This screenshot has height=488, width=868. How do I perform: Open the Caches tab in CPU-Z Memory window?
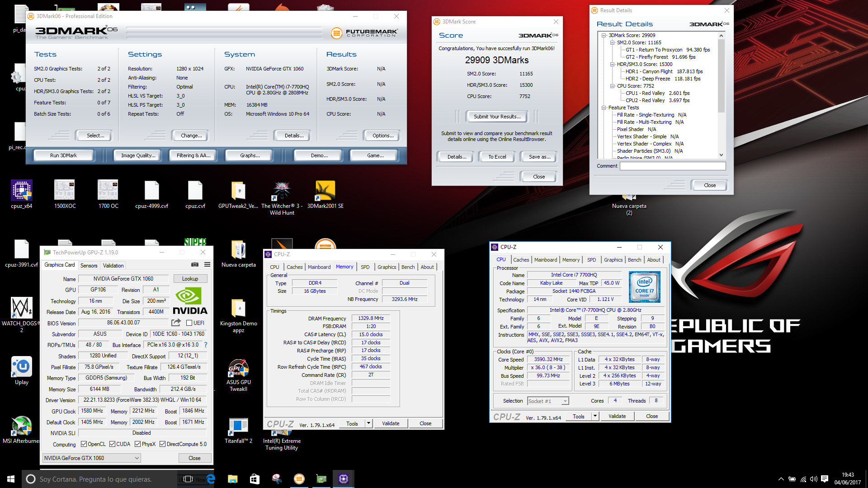[295, 267]
